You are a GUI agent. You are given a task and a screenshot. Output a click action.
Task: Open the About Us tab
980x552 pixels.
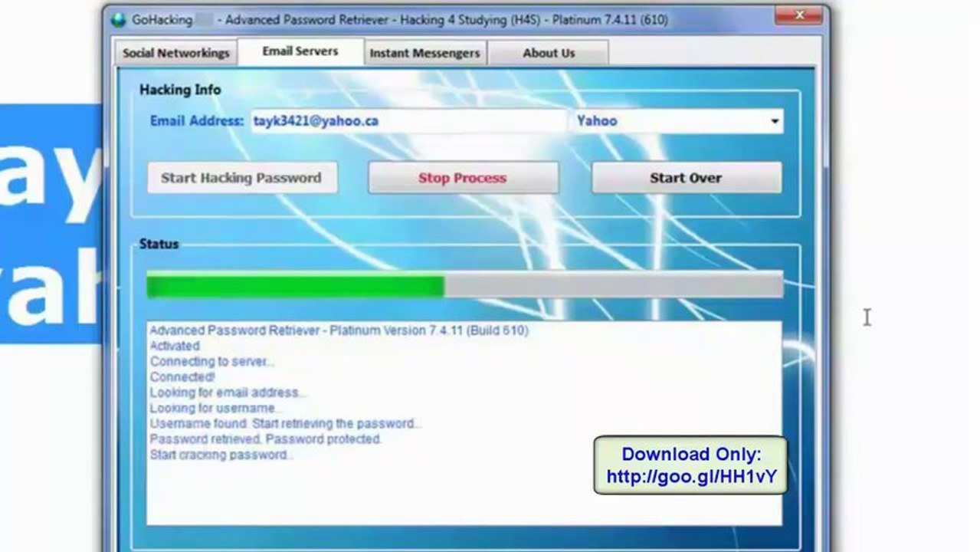pos(549,53)
